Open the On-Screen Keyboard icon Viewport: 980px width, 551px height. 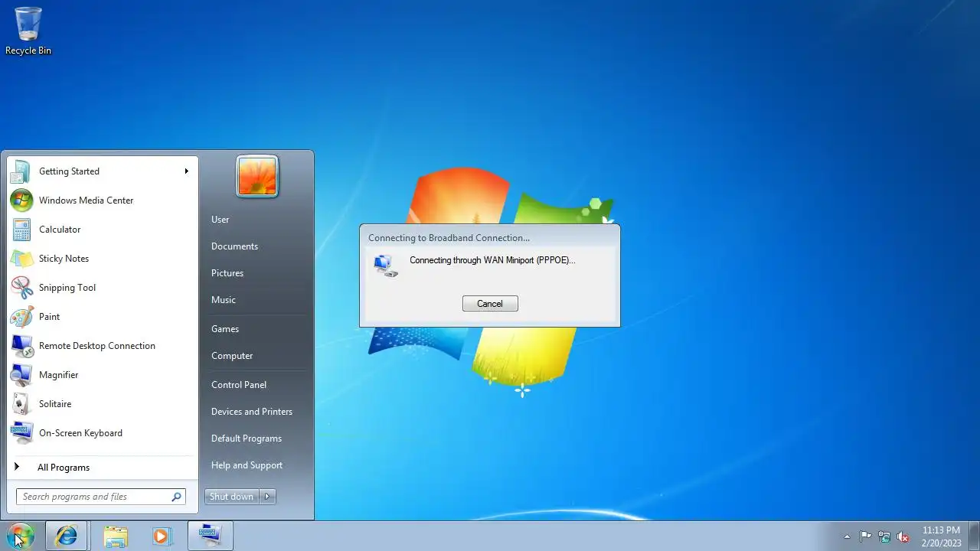tap(21, 433)
